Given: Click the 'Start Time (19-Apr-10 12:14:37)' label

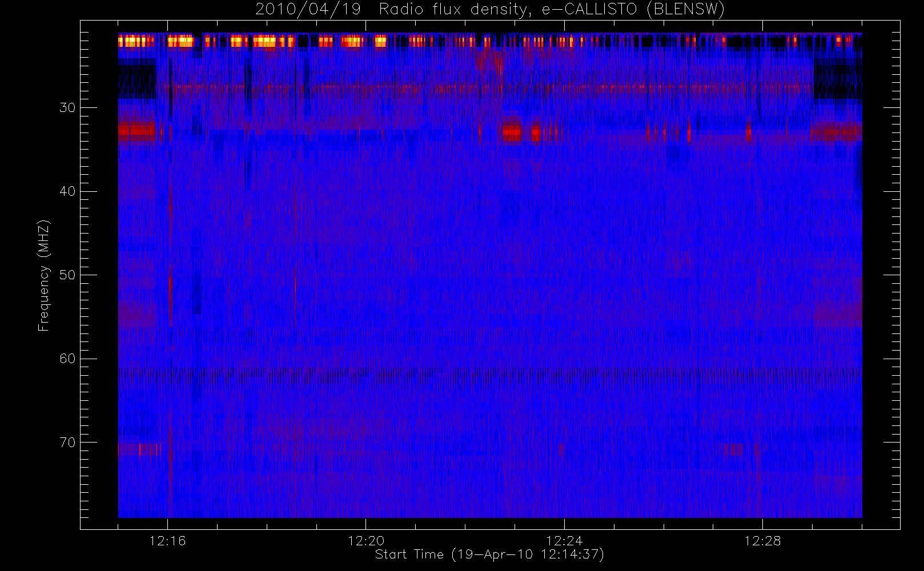Looking at the screenshot, I should pos(489,554).
